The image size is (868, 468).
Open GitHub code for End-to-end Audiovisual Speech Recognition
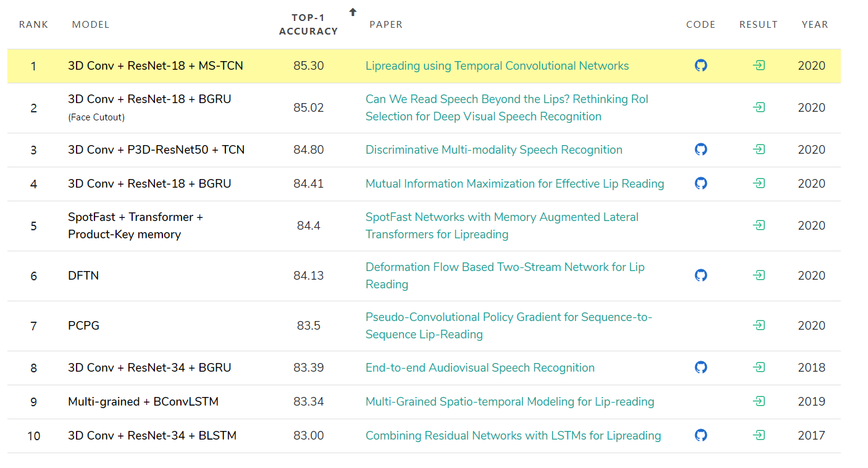(701, 368)
